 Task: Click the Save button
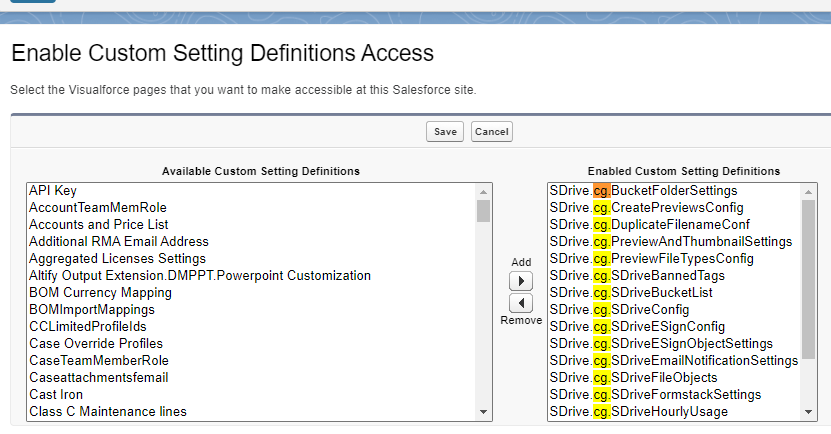click(x=445, y=132)
